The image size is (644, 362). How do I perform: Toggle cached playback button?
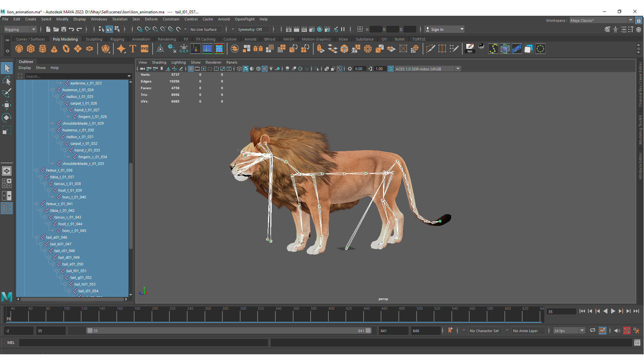coord(602,331)
